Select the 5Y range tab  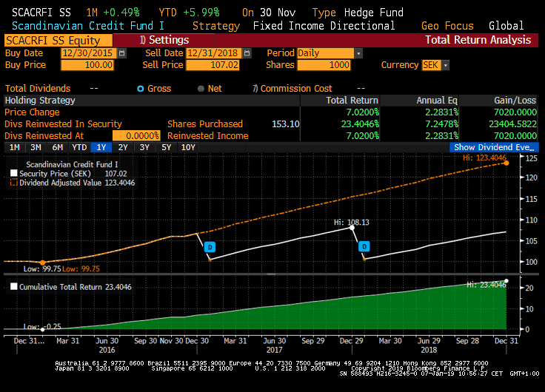166,147
